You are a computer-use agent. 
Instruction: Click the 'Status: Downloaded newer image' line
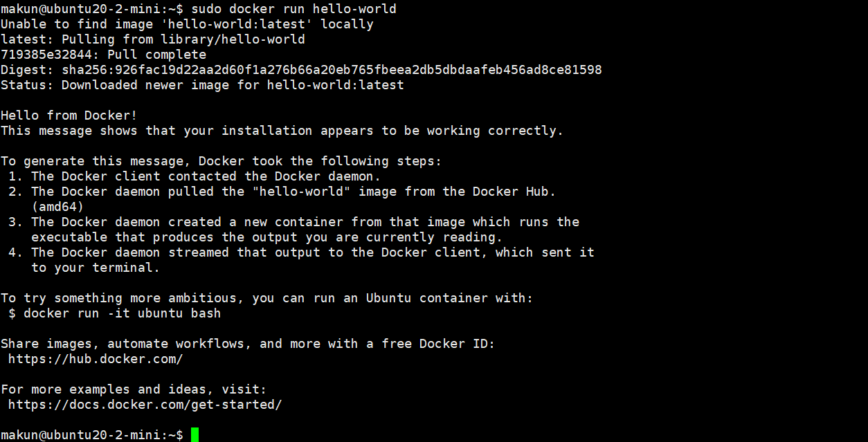[202, 85]
